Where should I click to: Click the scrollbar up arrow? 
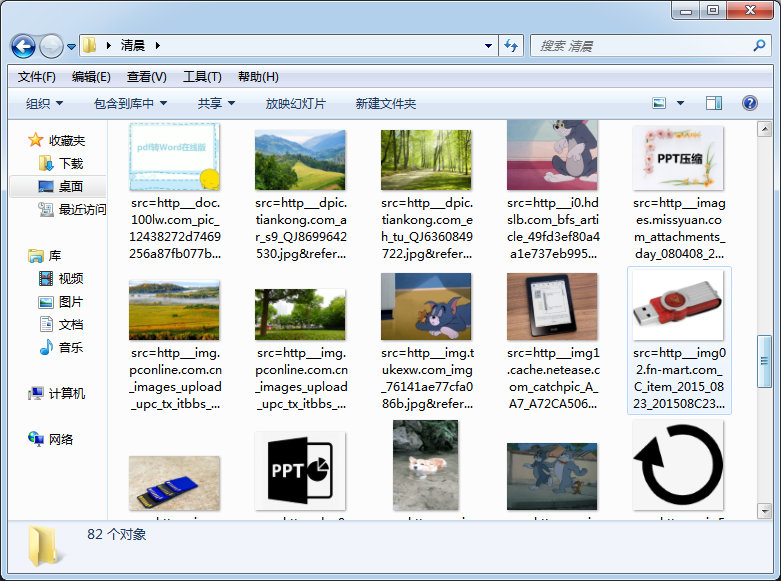click(764, 130)
